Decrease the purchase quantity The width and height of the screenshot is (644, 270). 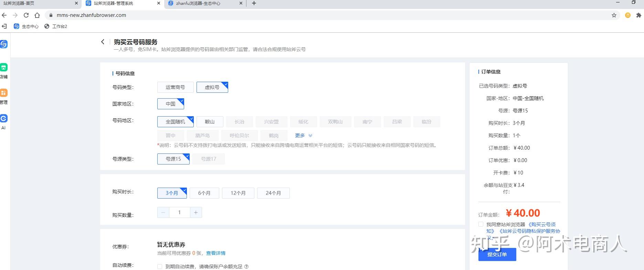pos(163,212)
